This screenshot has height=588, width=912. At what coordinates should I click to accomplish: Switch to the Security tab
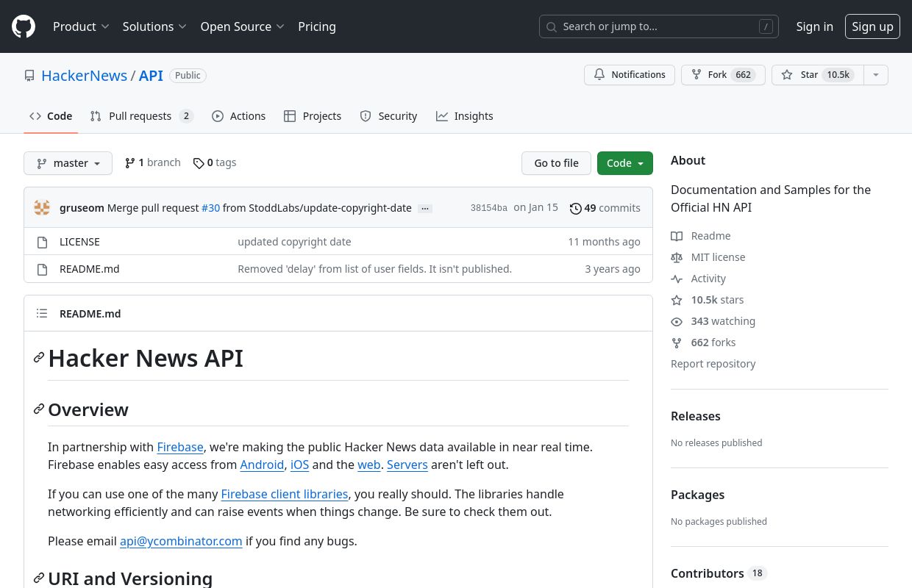click(388, 116)
